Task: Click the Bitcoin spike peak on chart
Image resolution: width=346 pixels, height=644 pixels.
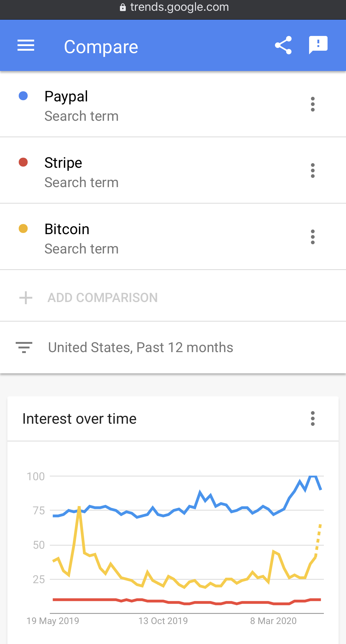Action: 79,507
